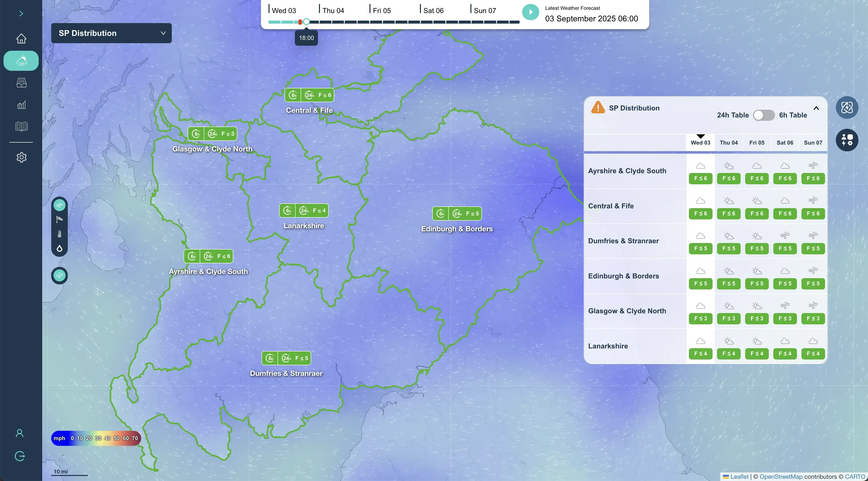Open the statistics chart sidebar icon
The width and height of the screenshot is (868, 481).
click(21, 105)
